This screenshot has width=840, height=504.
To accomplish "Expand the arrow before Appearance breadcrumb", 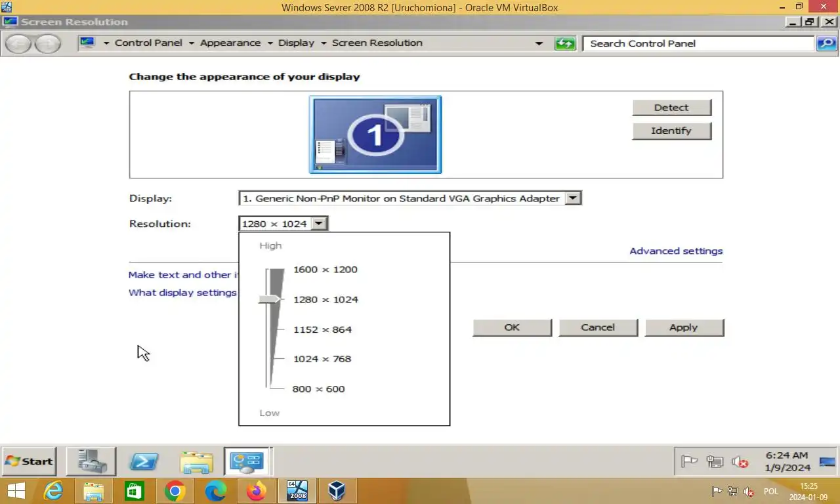I will (x=192, y=43).
